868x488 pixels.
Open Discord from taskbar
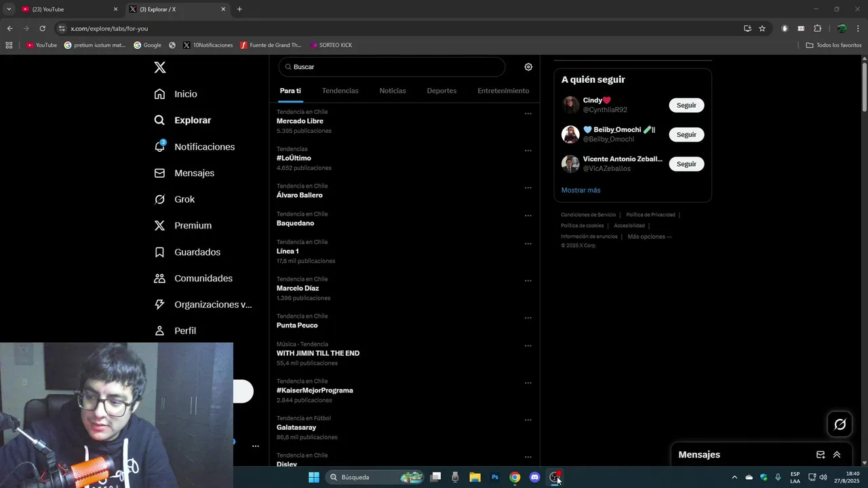tap(534, 477)
